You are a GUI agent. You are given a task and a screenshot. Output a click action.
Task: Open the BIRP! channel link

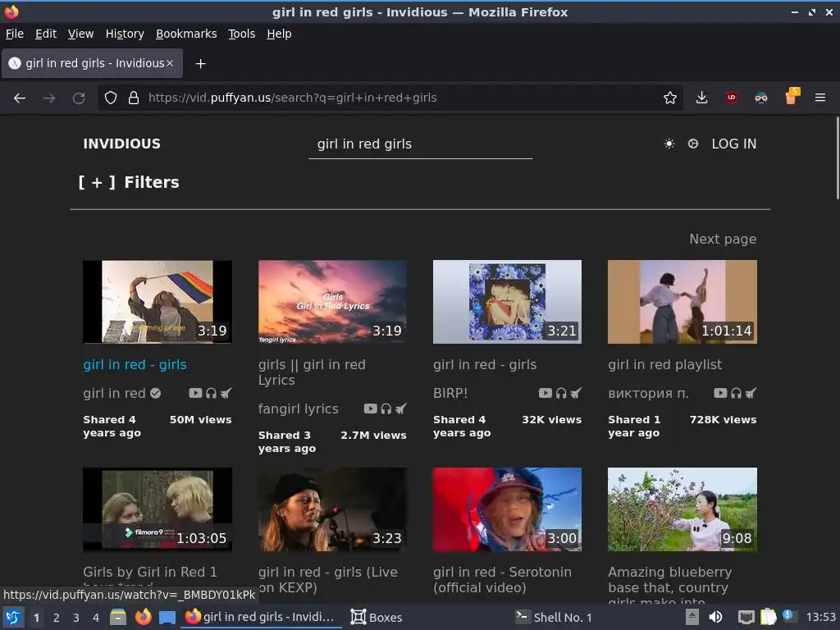450,393
